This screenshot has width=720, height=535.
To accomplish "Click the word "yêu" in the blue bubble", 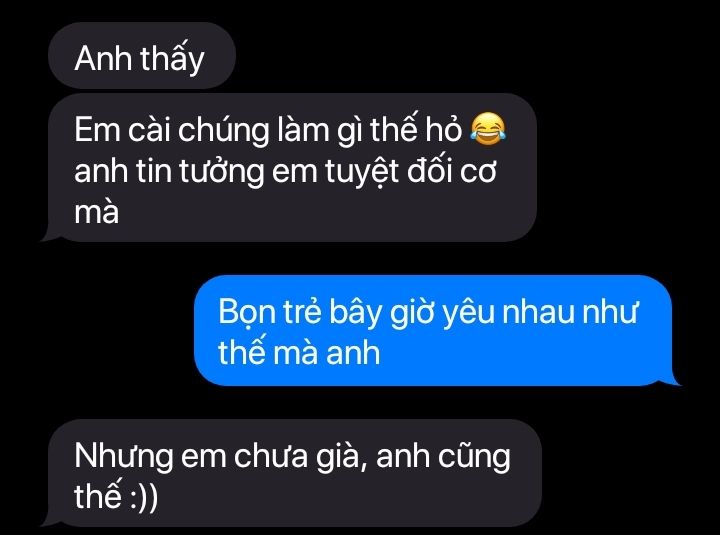I will (x=469, y=314).
